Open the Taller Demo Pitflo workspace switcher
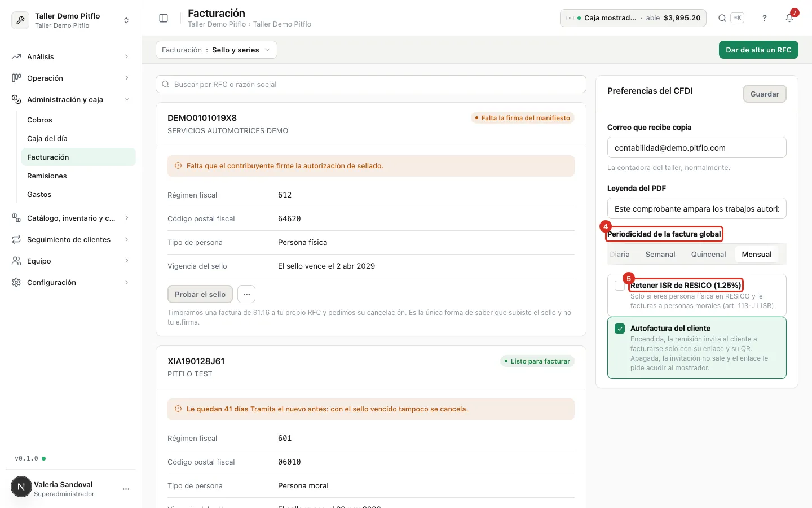This screenshot has width=812, height=508. [71, 20]
